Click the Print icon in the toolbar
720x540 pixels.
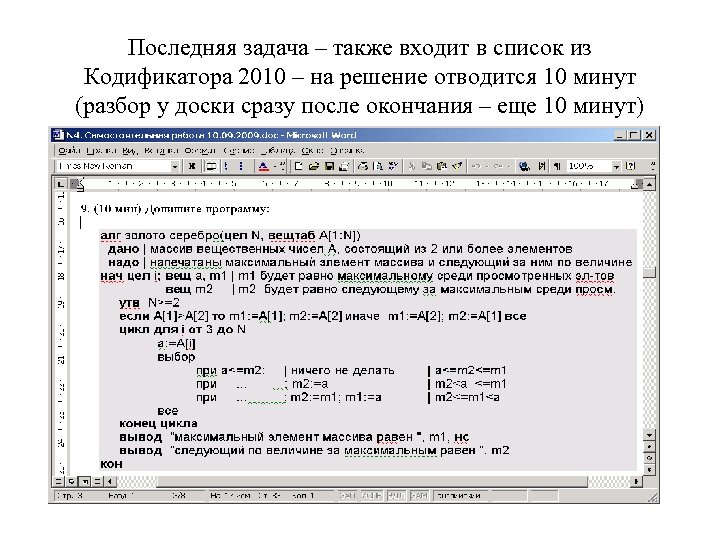(x=363, y=166)
